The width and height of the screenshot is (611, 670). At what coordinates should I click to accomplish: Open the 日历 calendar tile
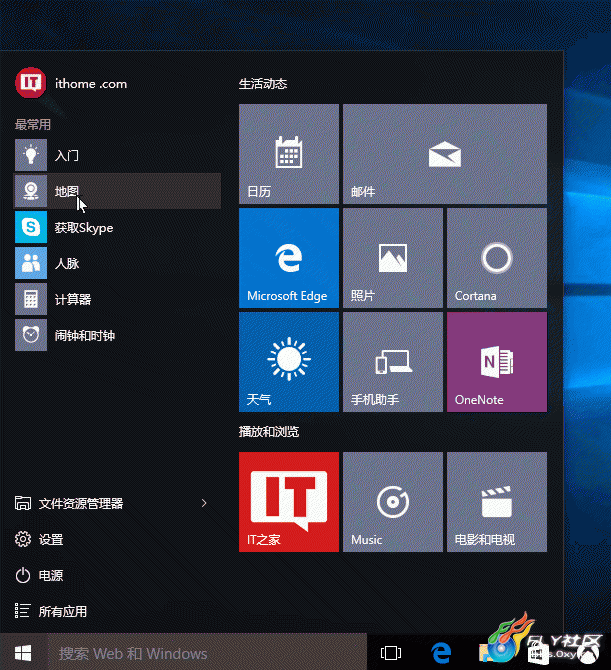(x=289, y=154)
